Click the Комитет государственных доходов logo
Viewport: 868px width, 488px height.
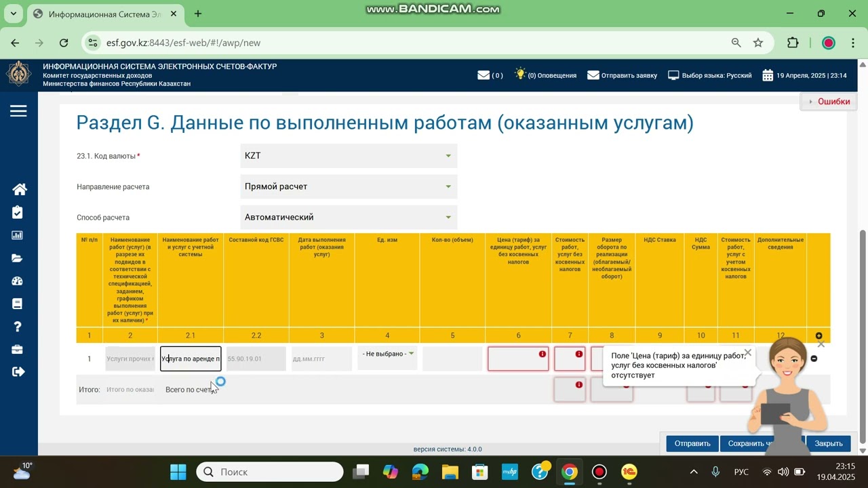(18, 74)
